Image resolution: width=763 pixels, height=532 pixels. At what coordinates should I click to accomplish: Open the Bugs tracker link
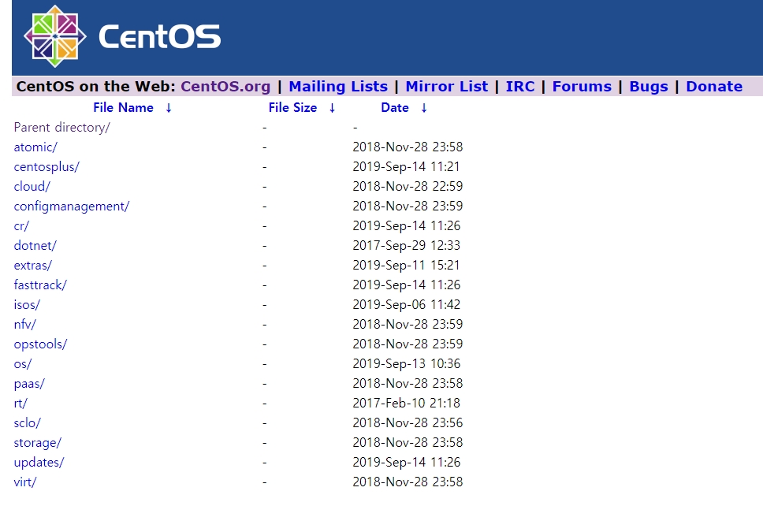(649, 86)
